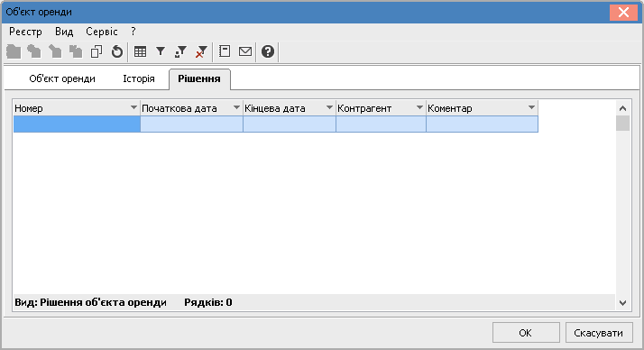Click the Контрагент column header text
The width and height of the screenshot is (644, 350).
pos(364,108)
